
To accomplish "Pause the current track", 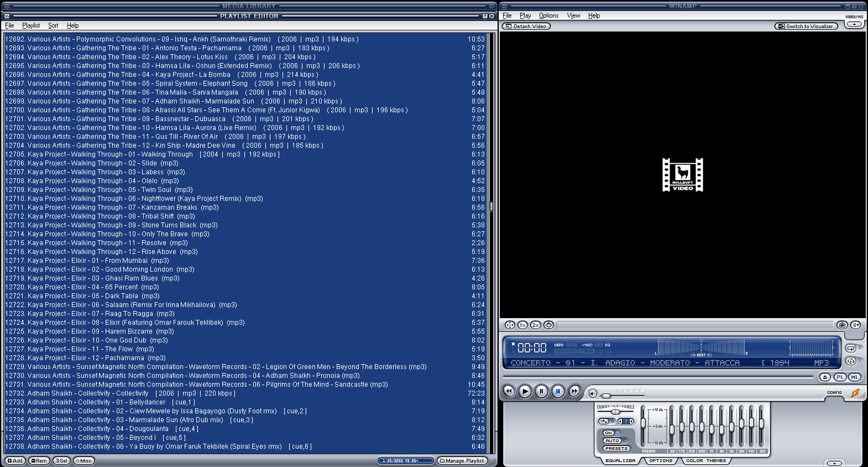I will click(541, 391).
